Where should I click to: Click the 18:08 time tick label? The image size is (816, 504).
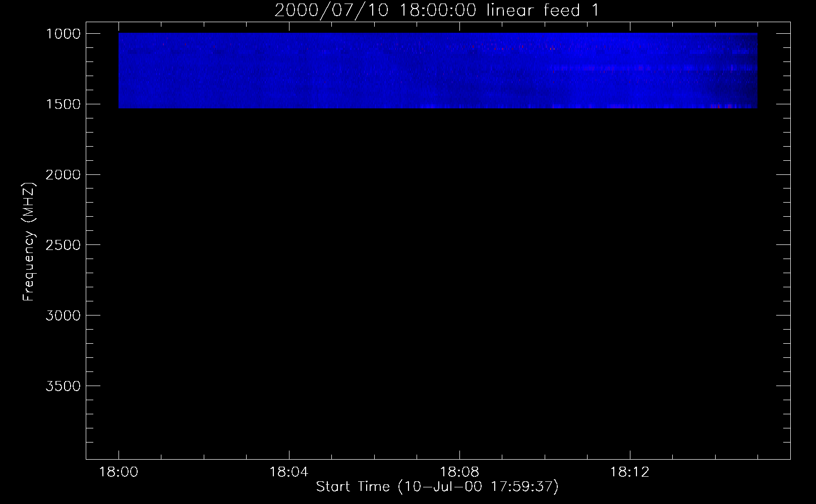459,472
